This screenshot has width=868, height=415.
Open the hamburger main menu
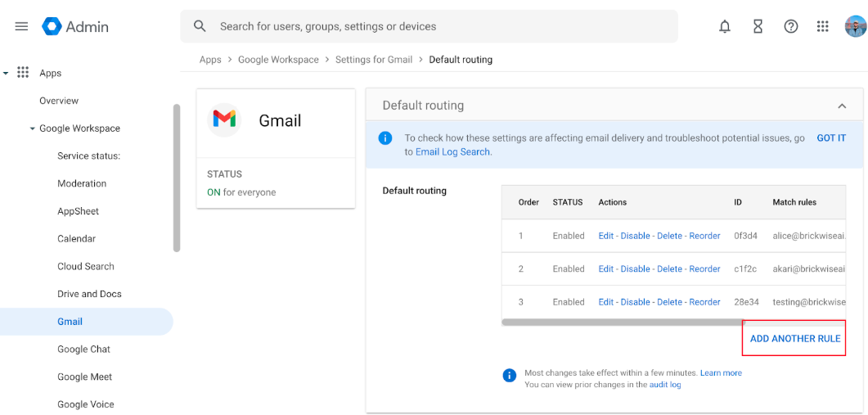[x=21, y=26]
